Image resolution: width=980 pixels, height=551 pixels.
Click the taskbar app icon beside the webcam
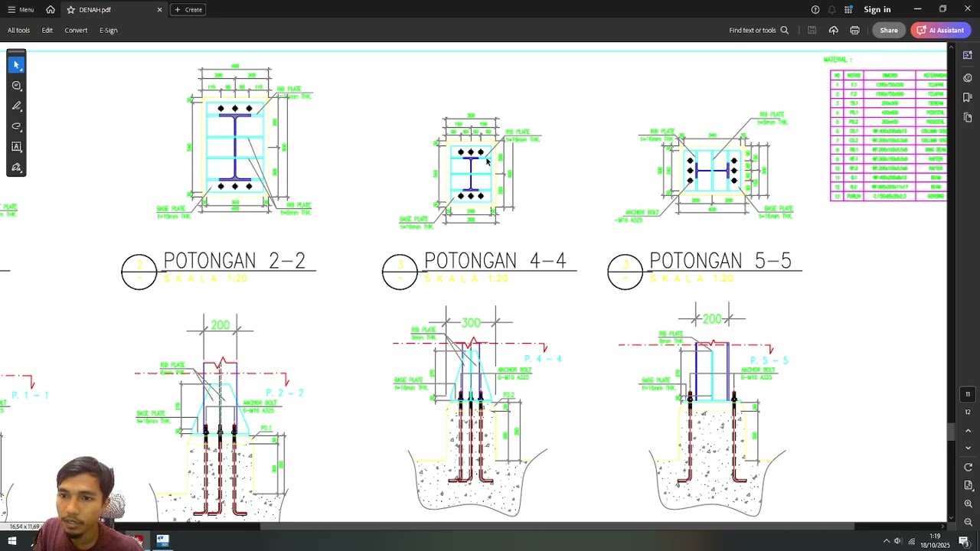pos(162,541)
